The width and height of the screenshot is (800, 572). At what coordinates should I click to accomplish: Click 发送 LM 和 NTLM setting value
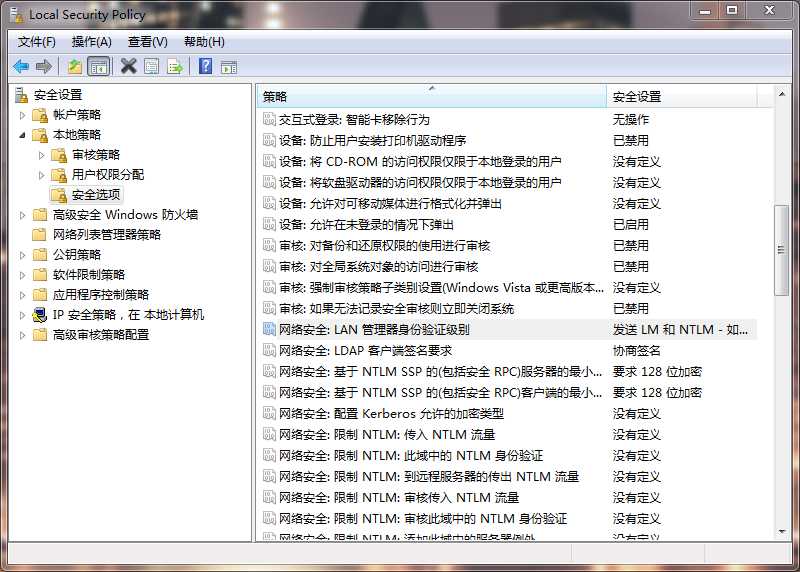[x=680, y=330]
